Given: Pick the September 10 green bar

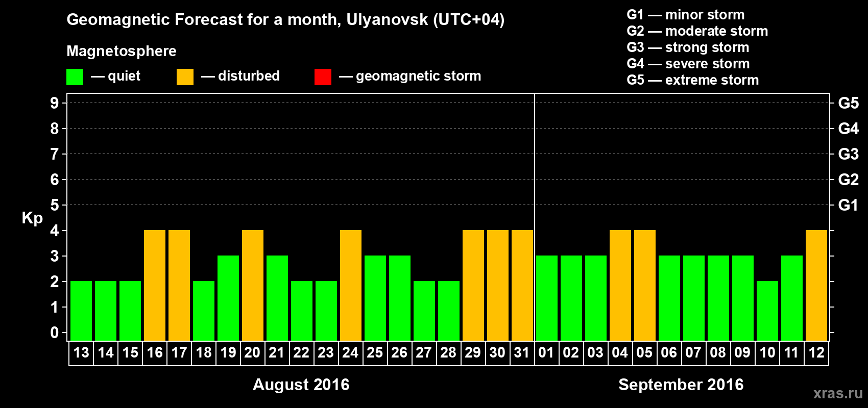Looking at the screenshot, I should [x=767, y=311].
